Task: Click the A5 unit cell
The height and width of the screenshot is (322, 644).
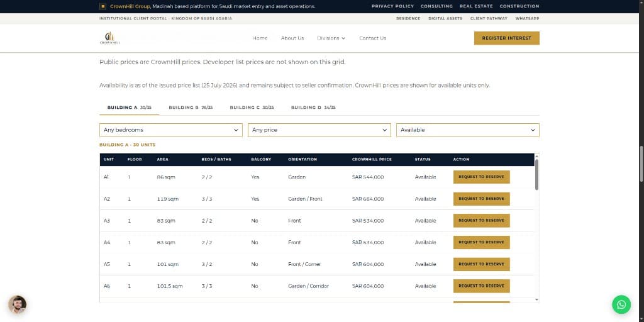Action: coord(107,264)
